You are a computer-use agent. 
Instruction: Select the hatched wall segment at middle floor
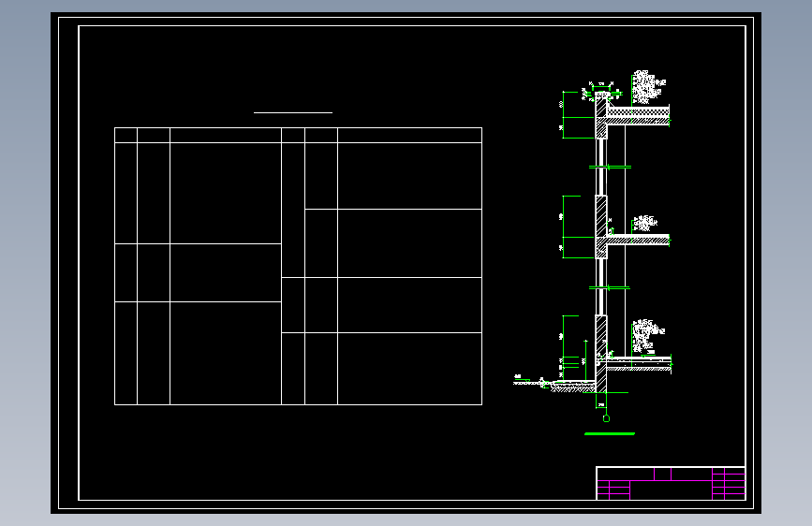tap(601, 226)
